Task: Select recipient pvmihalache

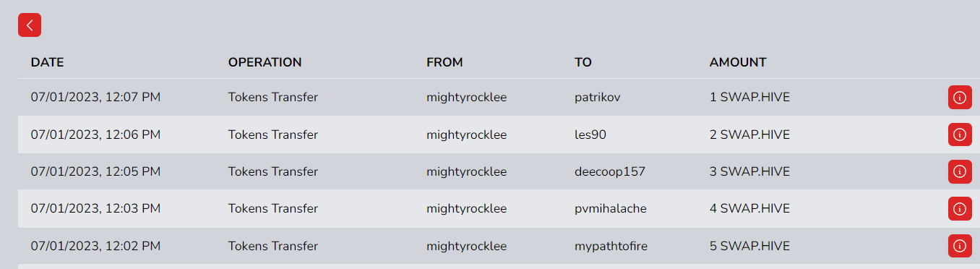Action: [x=611, y=209]
